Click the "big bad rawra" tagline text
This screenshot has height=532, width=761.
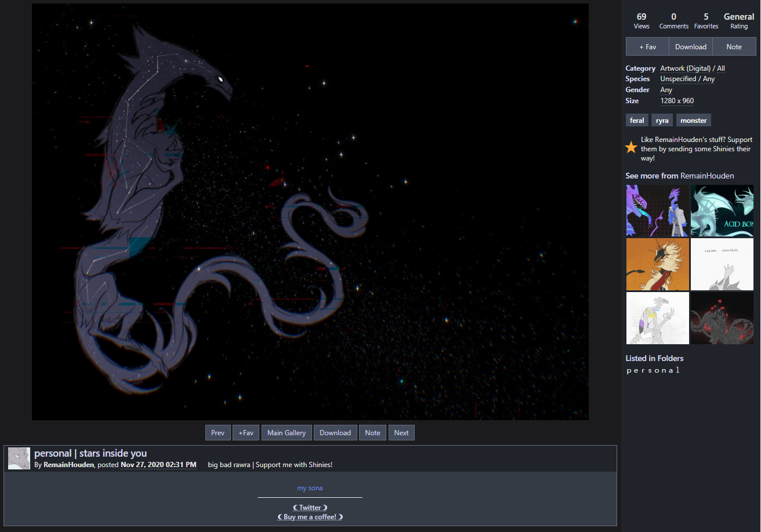click(x=229, y=465)
